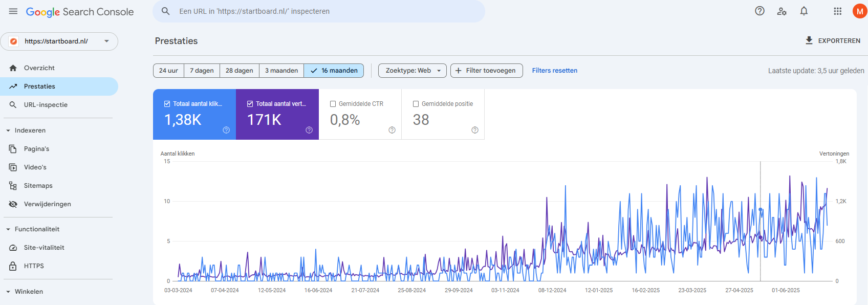Open user and permissions settings icon
868x305 pixels.
[x=782, y=11]
